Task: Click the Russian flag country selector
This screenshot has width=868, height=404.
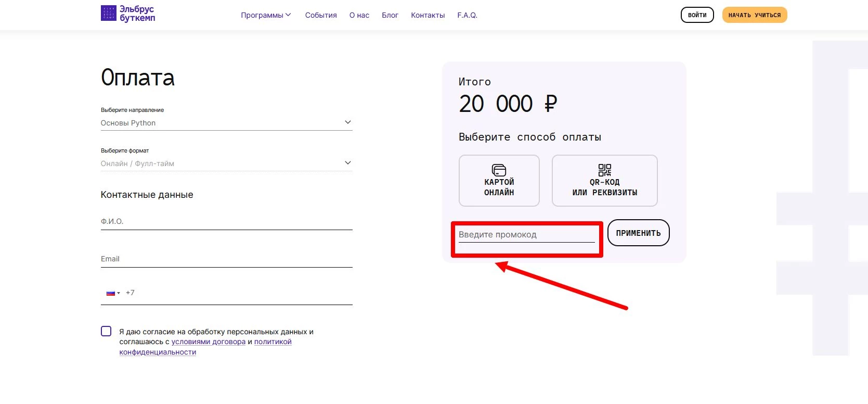Action: [x=113, y=293]
